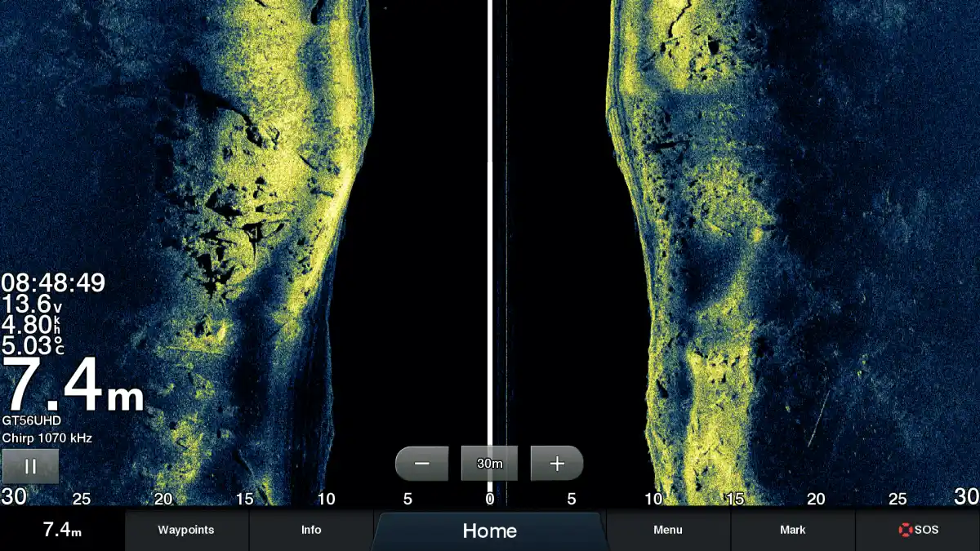Select the 13.6v voltage readout
980x551 pixels.
[x=33, y=304]
